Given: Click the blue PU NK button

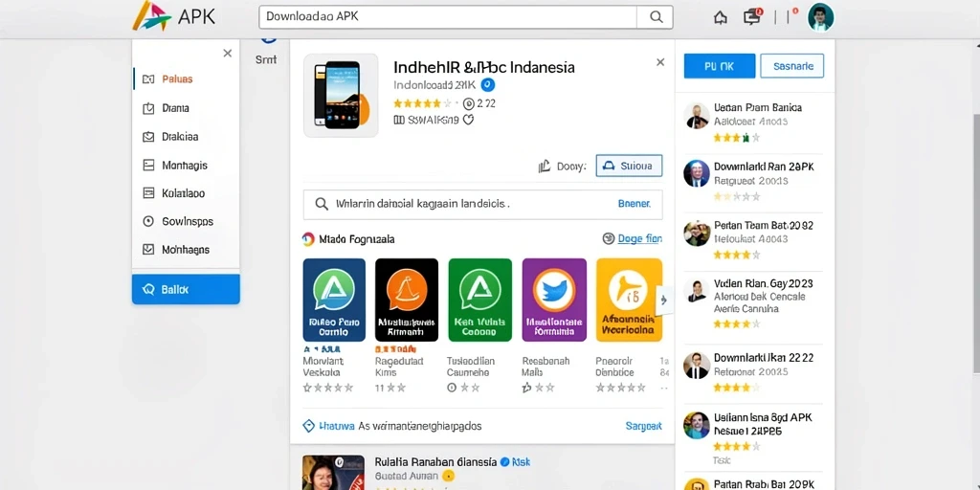Looking at the screenshot, I should pyautogui.click(x=720, y=66).
